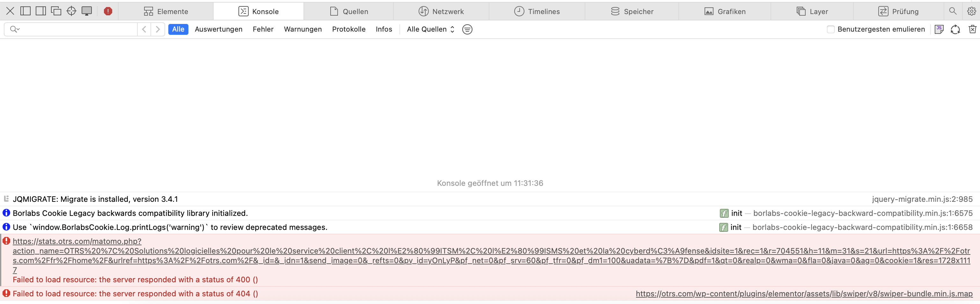Image resolution: width=980 pixels, height=304 pixels.
Task: Open device settings monitor icon
Action: tap(87, 11)
